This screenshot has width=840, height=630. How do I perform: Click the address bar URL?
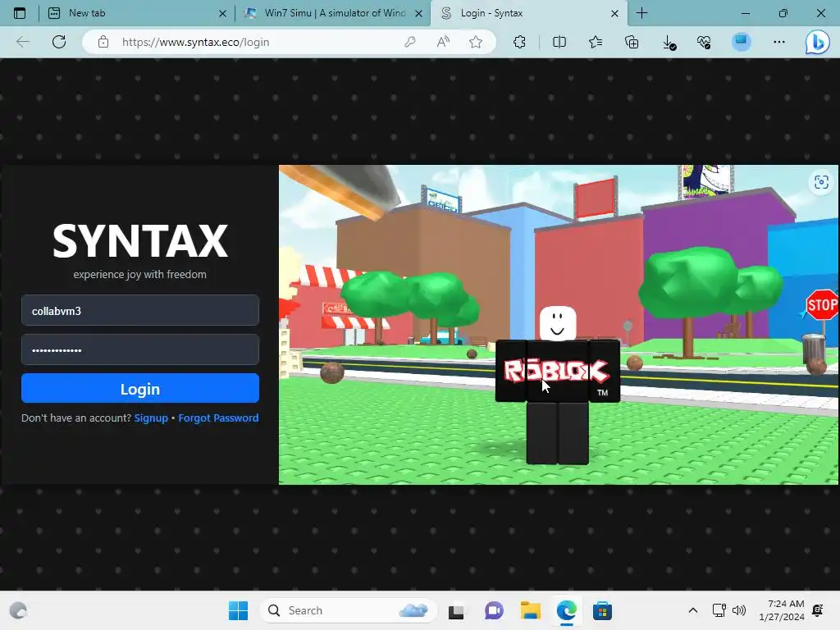point(195,42)
